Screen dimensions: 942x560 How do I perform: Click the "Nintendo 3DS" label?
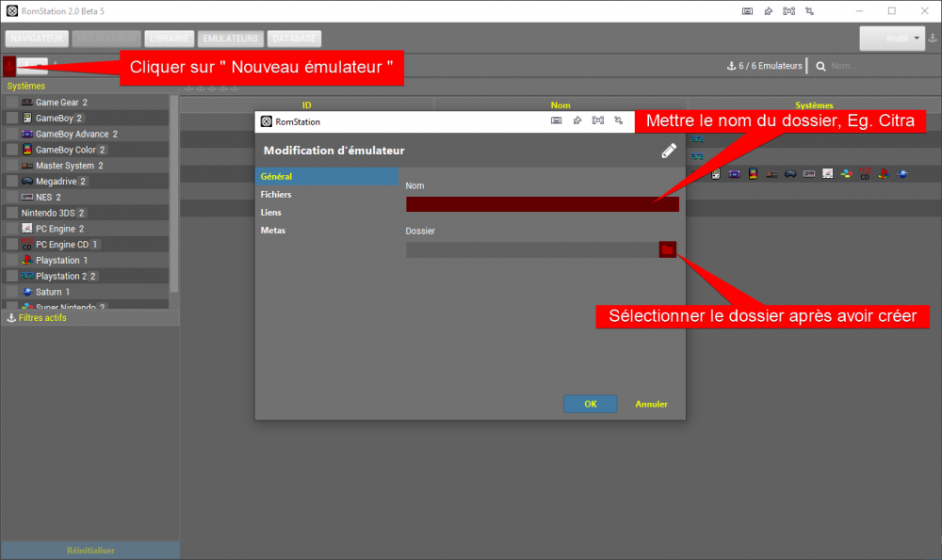point(48,213)
